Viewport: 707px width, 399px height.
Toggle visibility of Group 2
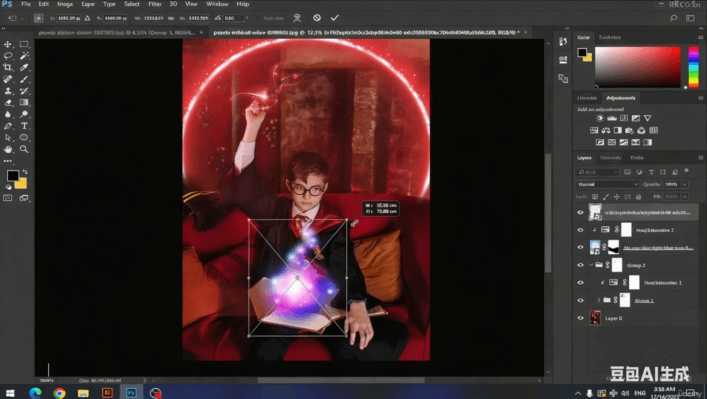[x=580, y=265]
